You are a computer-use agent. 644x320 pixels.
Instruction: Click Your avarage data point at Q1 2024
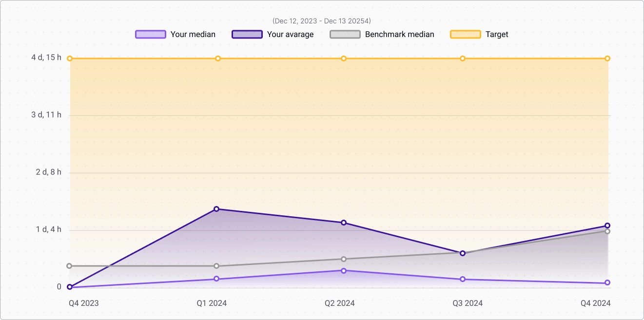pyautogui.click(x=216, y=209)
